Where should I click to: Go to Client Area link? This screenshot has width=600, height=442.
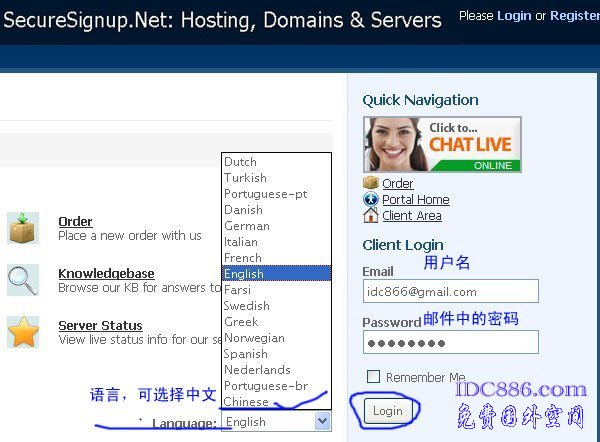tap(411, 216)
